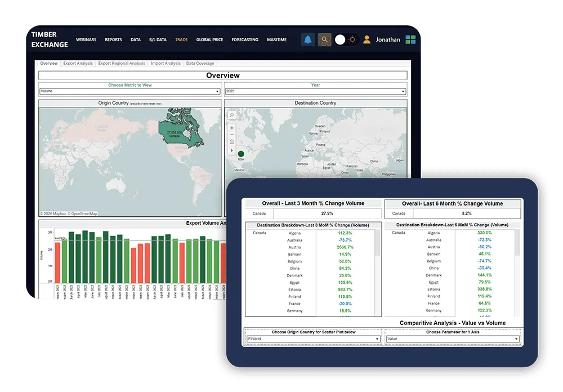Zoom out on the destination map
Screen dimensions: 563x392
coord(232,135)
